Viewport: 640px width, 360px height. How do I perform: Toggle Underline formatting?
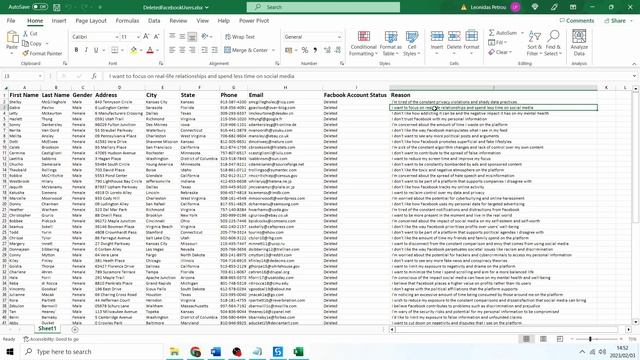[96, 50]
